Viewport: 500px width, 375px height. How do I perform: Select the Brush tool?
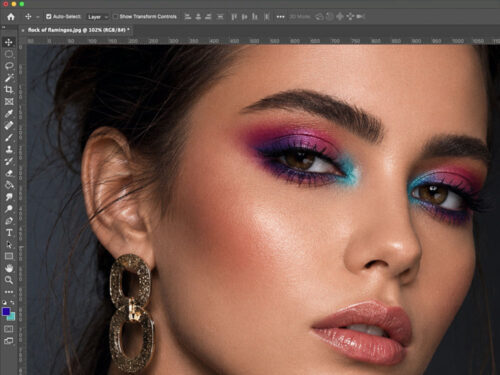[x=9, y=137]
